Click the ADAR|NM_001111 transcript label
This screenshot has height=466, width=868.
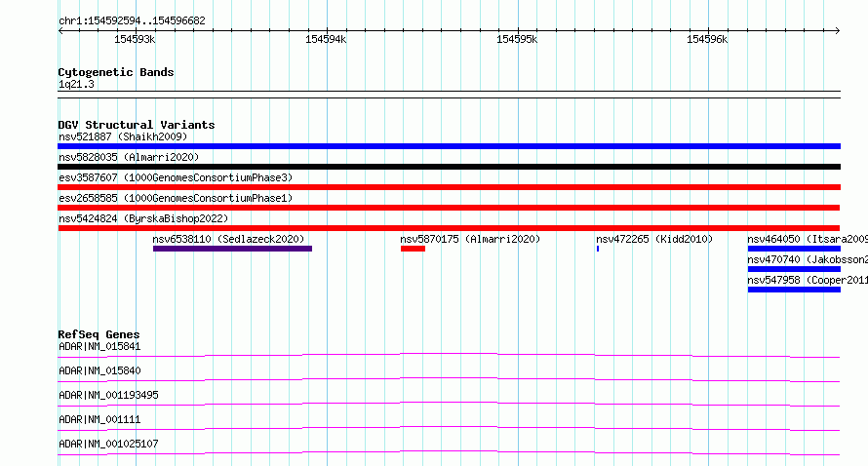point(99,419)
